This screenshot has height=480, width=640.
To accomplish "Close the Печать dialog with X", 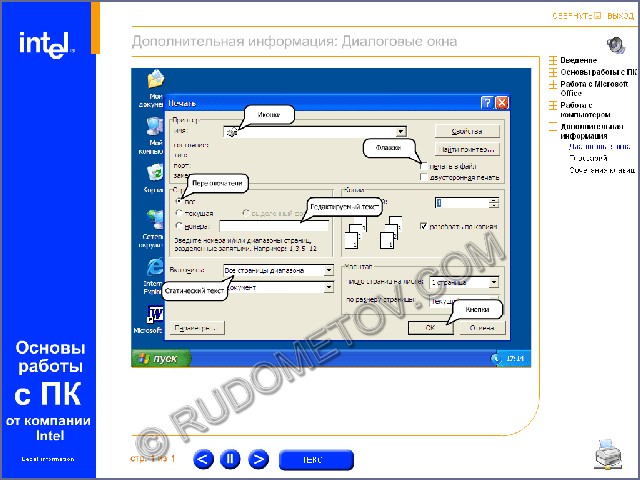I will pyautogui.click(x=502, y=102).
